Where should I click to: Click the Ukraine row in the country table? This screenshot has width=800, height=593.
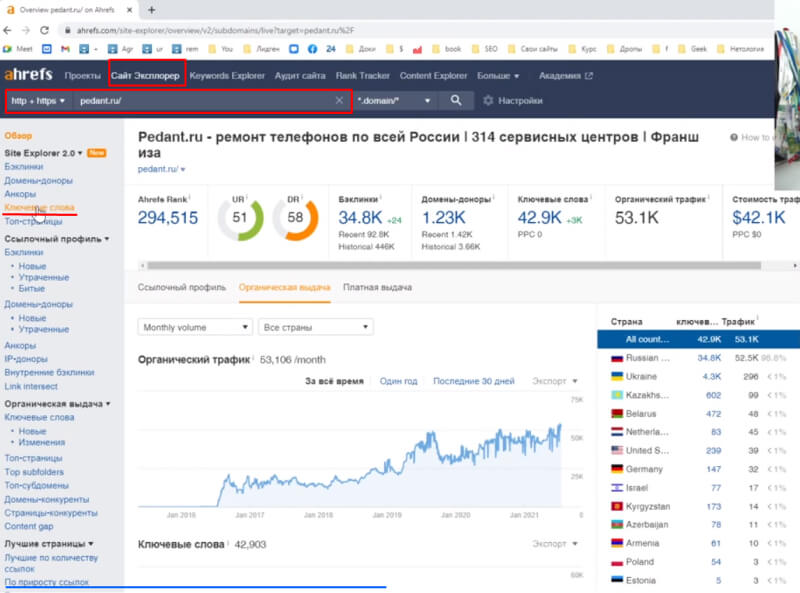click(x=698, y=376)
